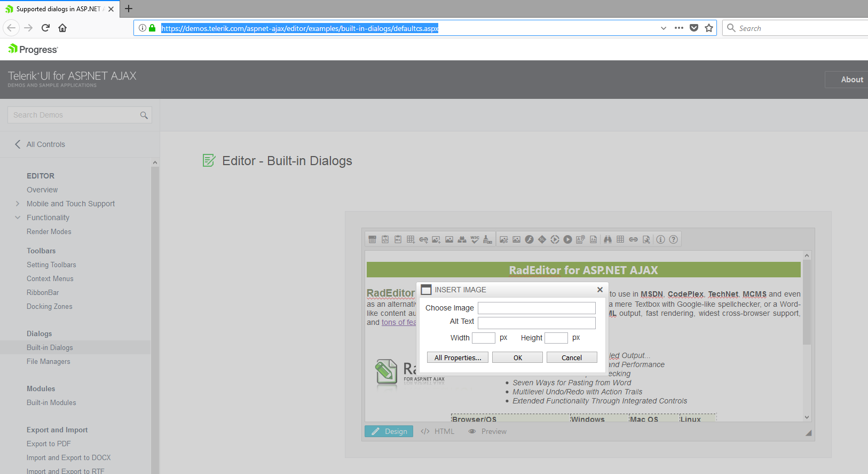This screenshot has height=474, width=868.
Task: Open the template manager Aa page icon
Action: tap(593, 239)
